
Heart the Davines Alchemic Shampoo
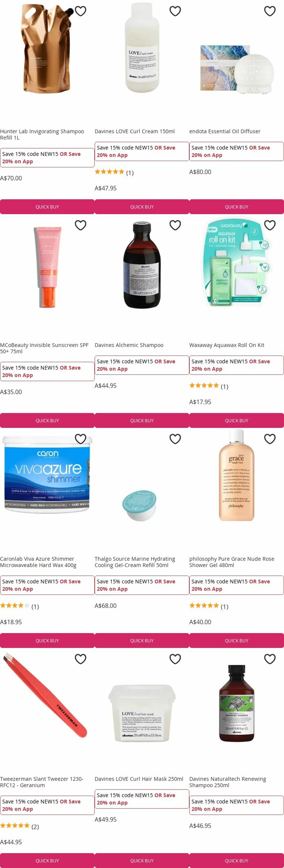click(x=175, y=225)
